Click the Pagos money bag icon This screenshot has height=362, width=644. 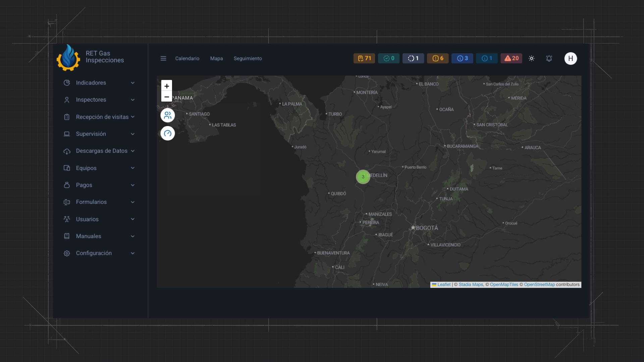[67, 185]
